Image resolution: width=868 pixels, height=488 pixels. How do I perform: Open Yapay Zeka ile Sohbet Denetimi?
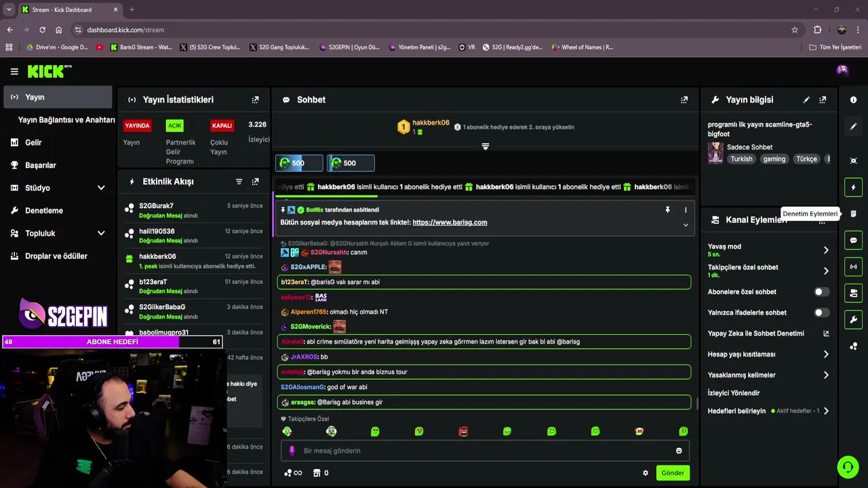point(768,333)
